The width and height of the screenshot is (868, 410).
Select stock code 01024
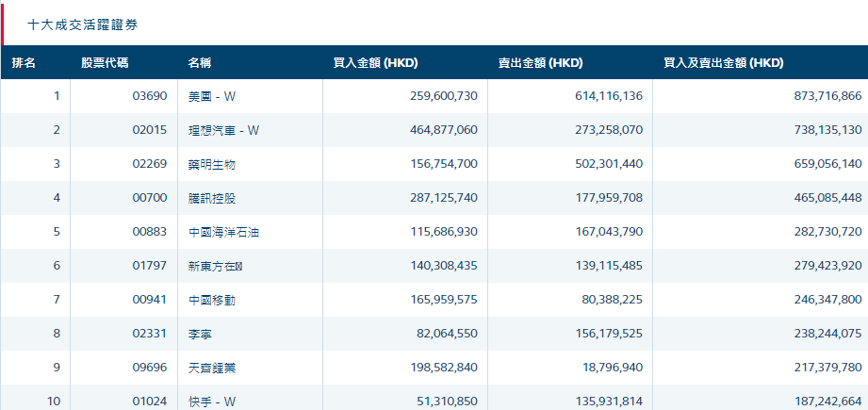[x=150, y=402]
